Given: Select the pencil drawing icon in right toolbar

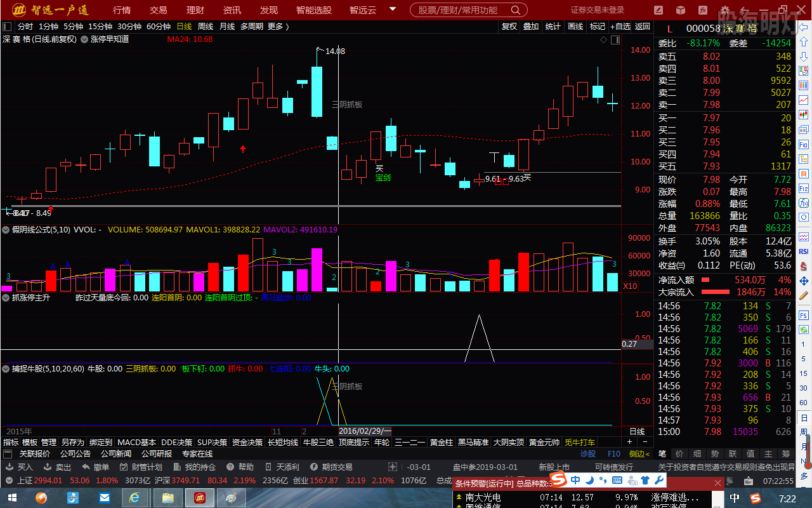Looking at the screenshot, I should tap(804, 295).
